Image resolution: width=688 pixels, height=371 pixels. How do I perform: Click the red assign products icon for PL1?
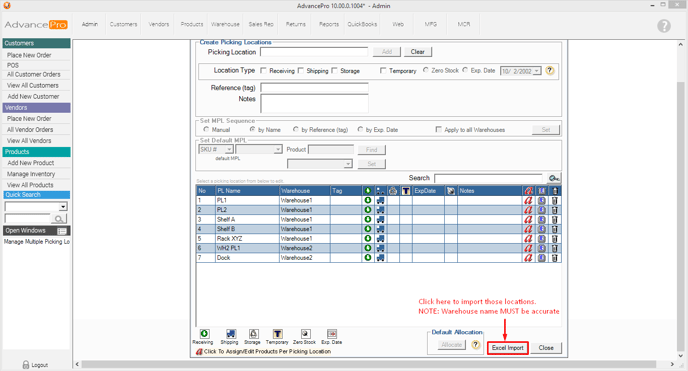tap(528, 200)
